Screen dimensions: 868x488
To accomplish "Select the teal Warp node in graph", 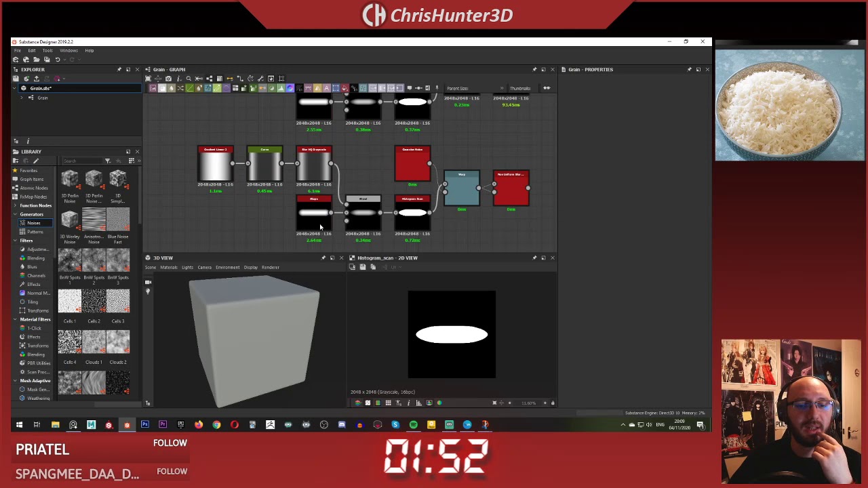I will pyautogui.click(x=462, y=188).
